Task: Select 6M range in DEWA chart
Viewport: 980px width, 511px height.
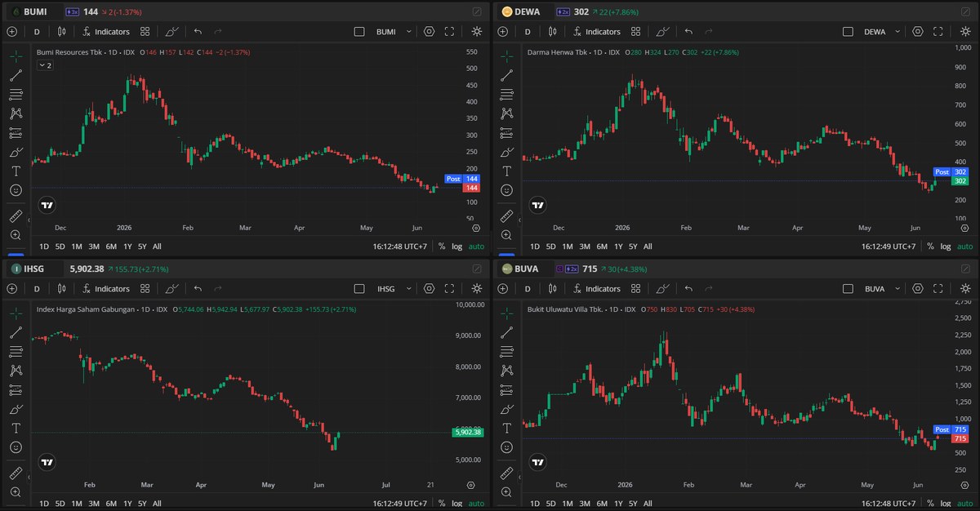Action: click(x=602, y=247)
